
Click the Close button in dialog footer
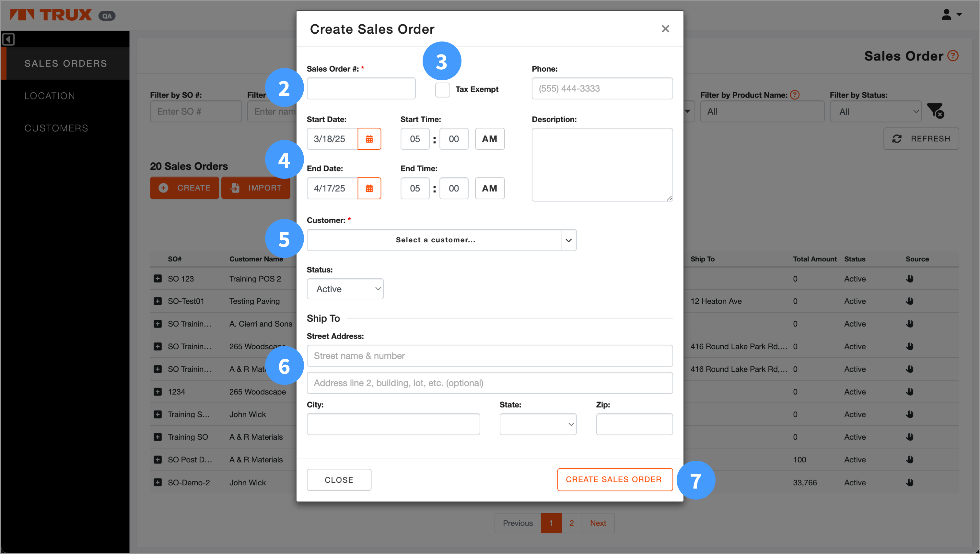339,480
